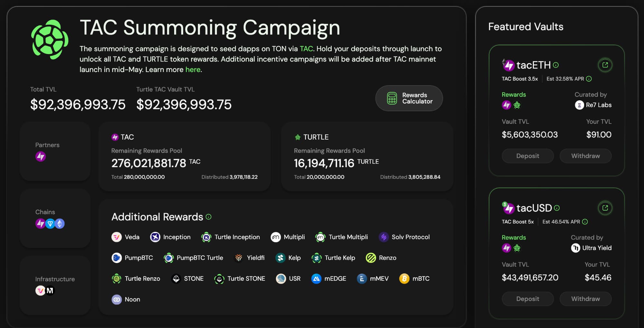The image size is (644, 328).
Task: Open the Rewards Calculator
Action: (x=409, y=98)
